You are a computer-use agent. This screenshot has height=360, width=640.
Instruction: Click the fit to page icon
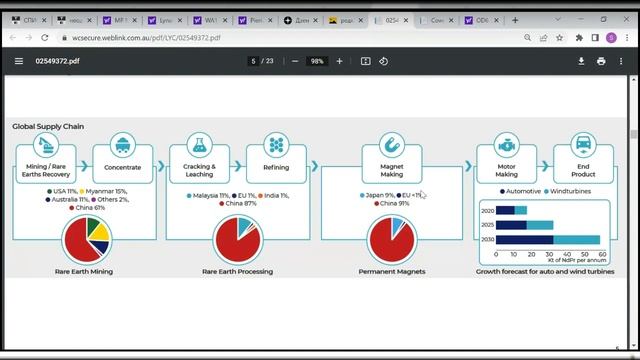(365, 61)
